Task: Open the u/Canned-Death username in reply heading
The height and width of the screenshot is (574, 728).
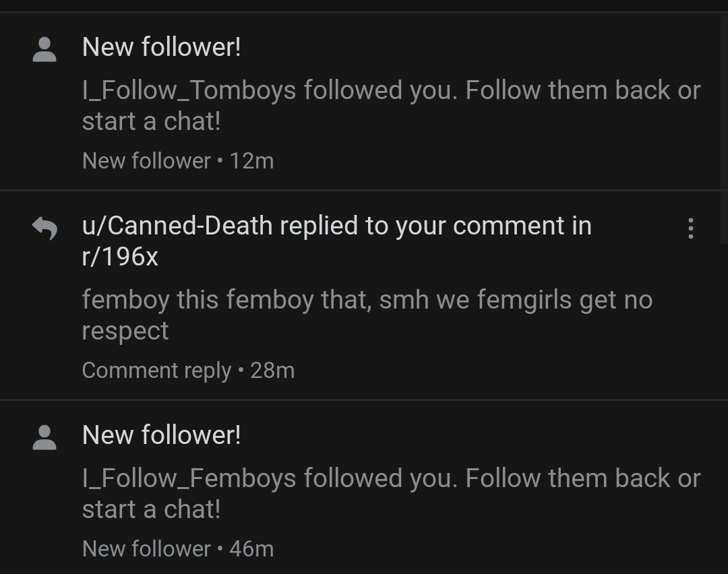Action: [x=177, y=226]
